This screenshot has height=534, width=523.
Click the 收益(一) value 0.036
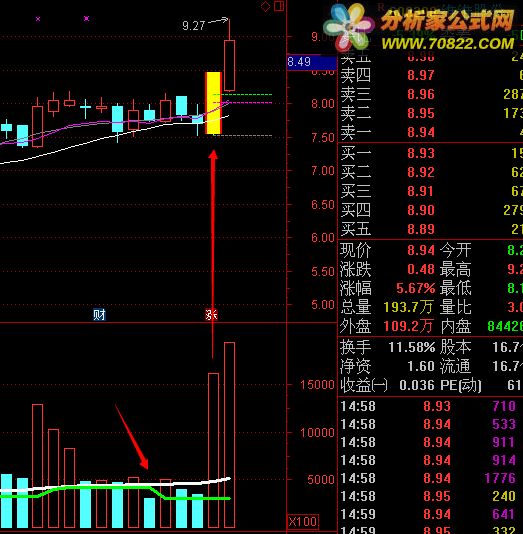(417, 386)
